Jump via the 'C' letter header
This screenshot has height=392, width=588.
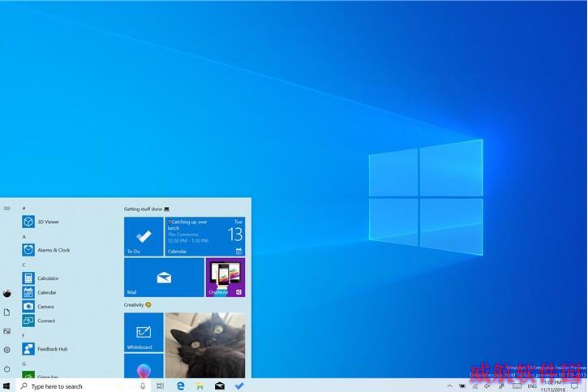[x=24, y=265]
